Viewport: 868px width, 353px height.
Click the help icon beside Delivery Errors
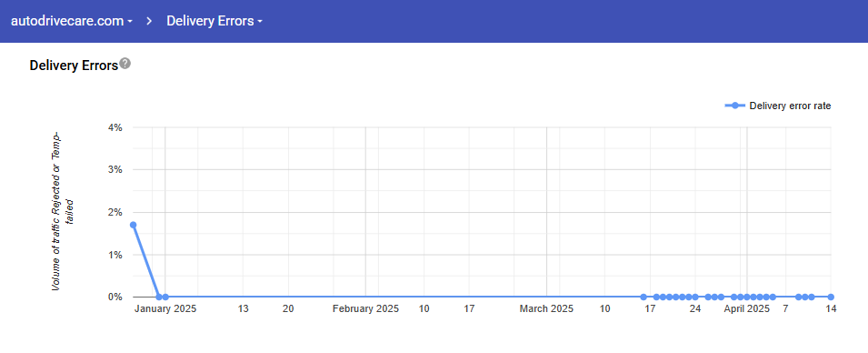pos(125,63)
